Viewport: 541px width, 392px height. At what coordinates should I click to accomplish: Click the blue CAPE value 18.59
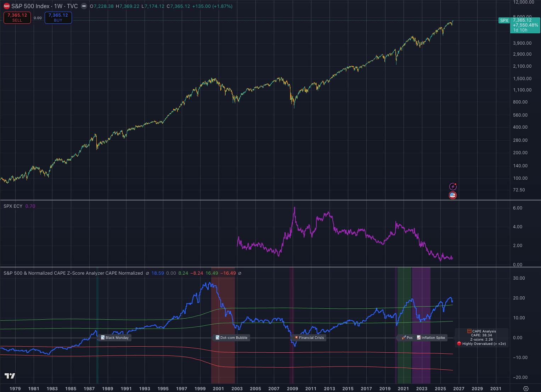click(158, 273)
